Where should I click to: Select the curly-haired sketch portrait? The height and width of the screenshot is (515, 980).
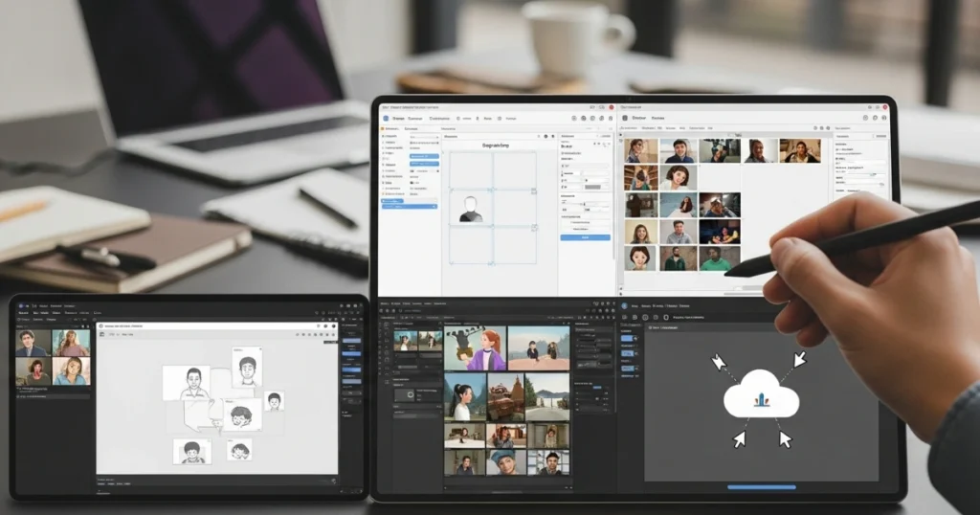pos(241,415)
